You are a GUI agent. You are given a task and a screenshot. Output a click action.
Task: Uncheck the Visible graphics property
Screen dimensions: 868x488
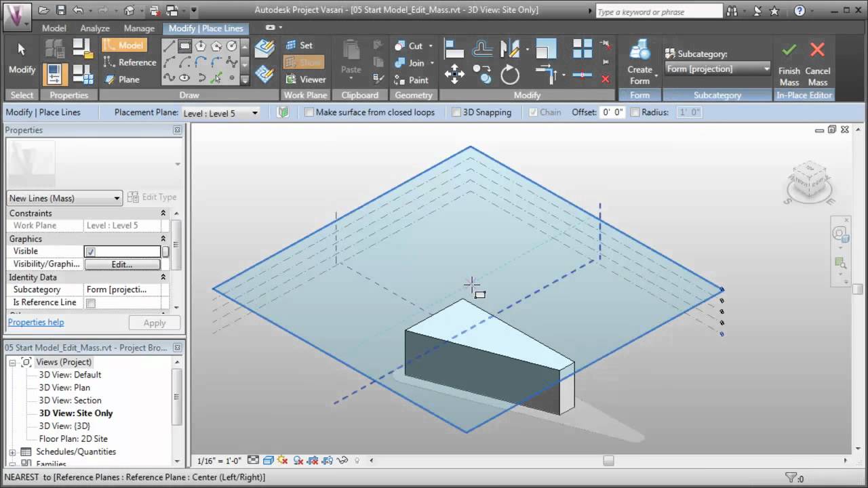coord(90,251)
